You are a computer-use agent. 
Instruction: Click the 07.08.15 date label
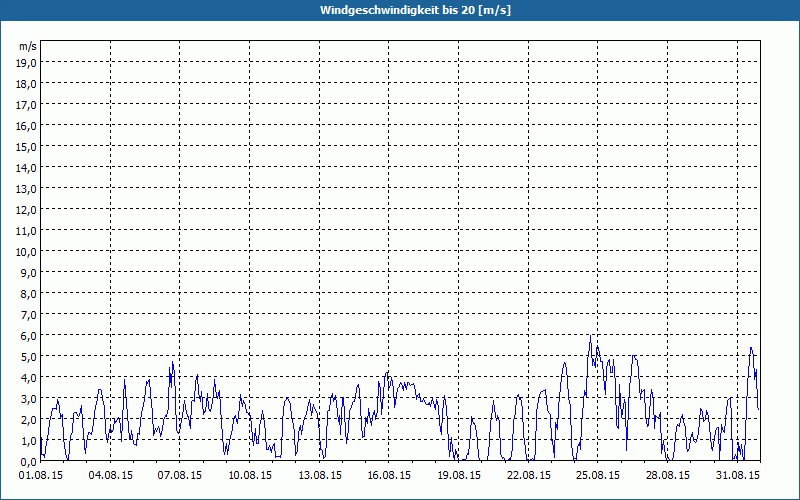coord(180,475)
